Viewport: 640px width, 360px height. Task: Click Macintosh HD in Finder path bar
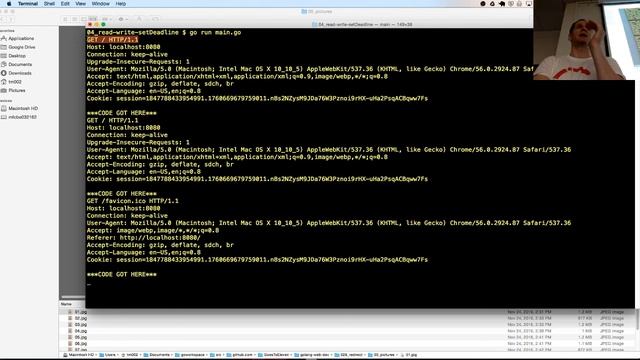[81, 355]
